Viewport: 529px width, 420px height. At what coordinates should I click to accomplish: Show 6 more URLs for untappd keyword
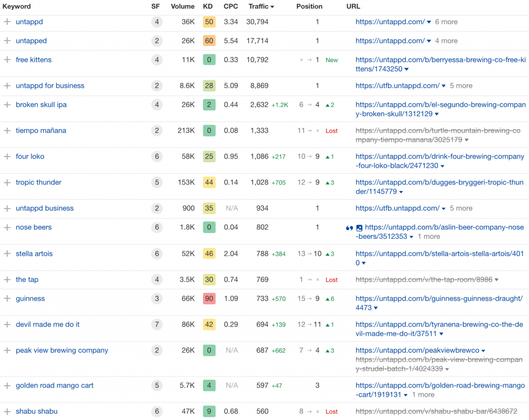coord(446,22)
